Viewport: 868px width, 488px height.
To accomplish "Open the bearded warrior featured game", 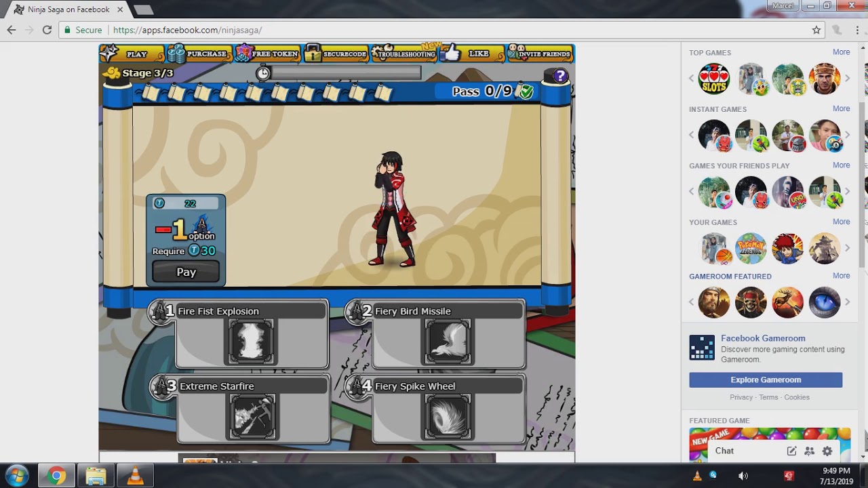I will (714, 302).
